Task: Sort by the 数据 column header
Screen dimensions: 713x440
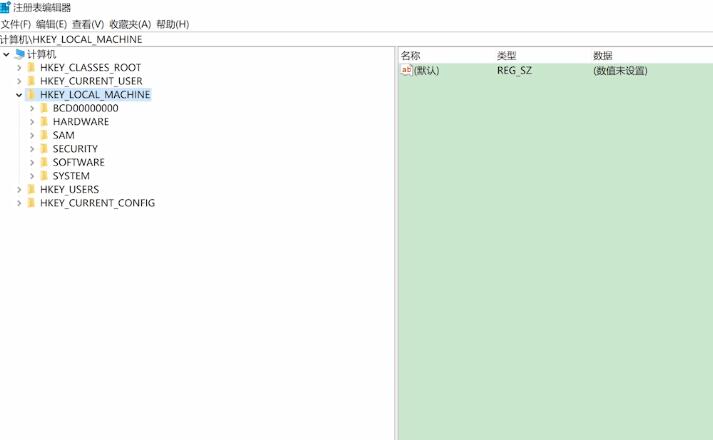Action: point(603,55)
